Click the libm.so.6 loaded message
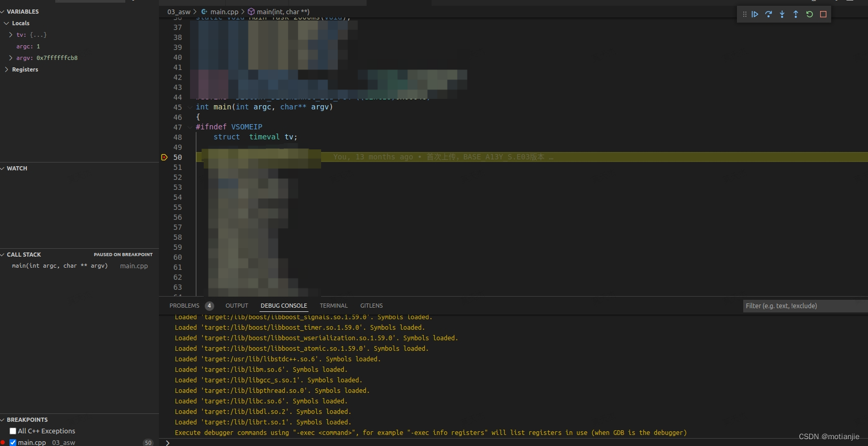This screenshot has height=446, width=868. 261,370
